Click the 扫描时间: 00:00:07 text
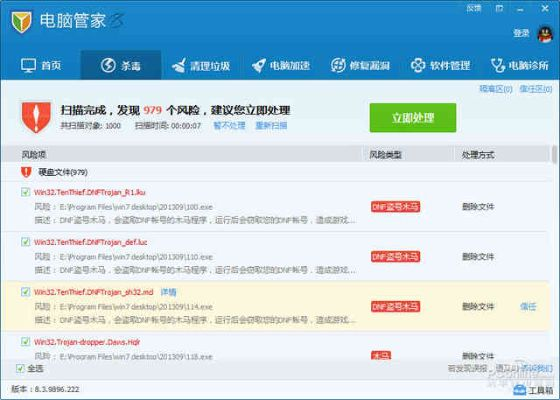Image resolution: width=560 pixels, height=400 pixels. pos(168,126)
